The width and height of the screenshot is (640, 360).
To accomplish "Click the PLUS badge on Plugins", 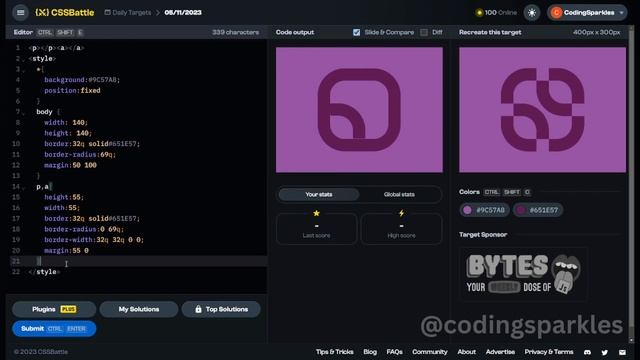I will [68, 309].
